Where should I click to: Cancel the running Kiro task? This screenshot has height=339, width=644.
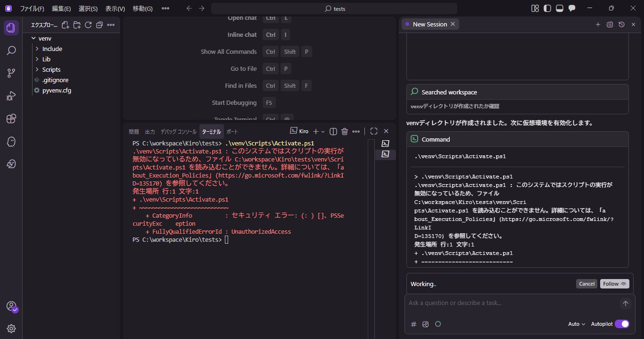[586, 283]
